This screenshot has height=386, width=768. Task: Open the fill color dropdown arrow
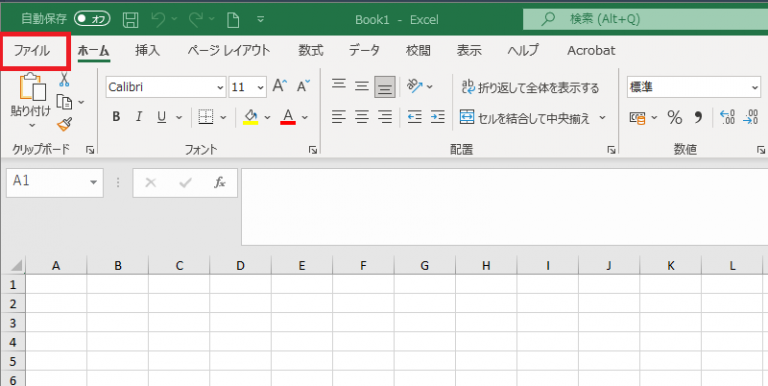coord(267,117)
